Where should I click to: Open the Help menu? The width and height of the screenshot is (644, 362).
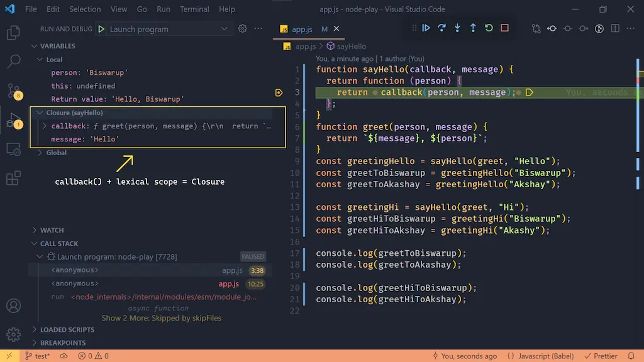226,9
